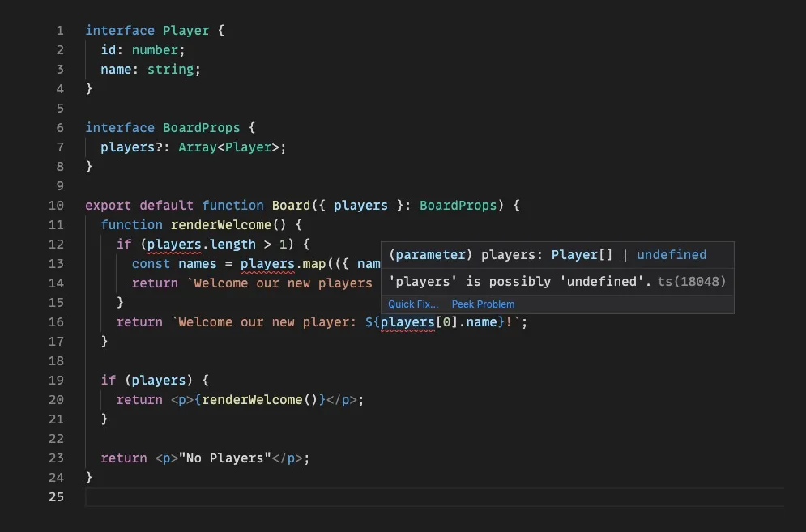Click the Board function name on line 10
The width and height of the screenshot is (806, 532).
click(x=291, y=205)
